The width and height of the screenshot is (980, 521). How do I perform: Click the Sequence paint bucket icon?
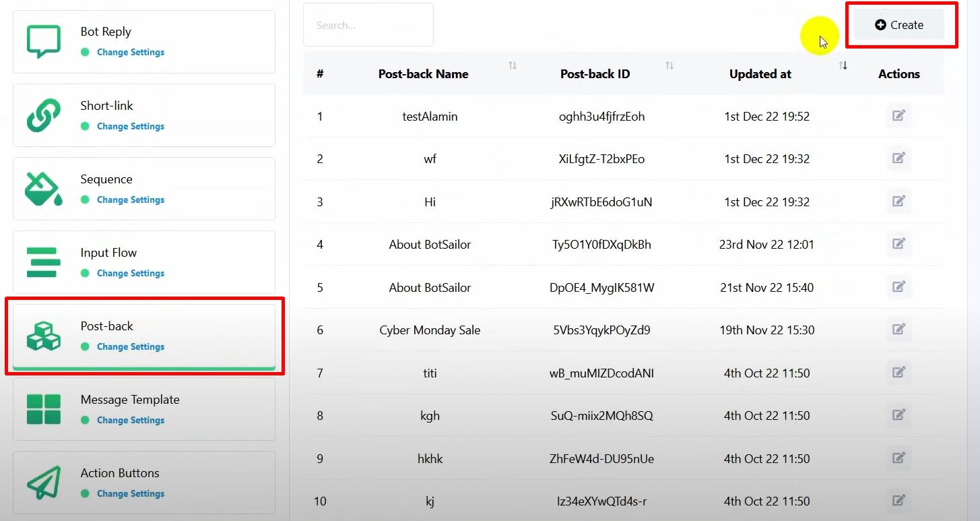pos(43,189)
